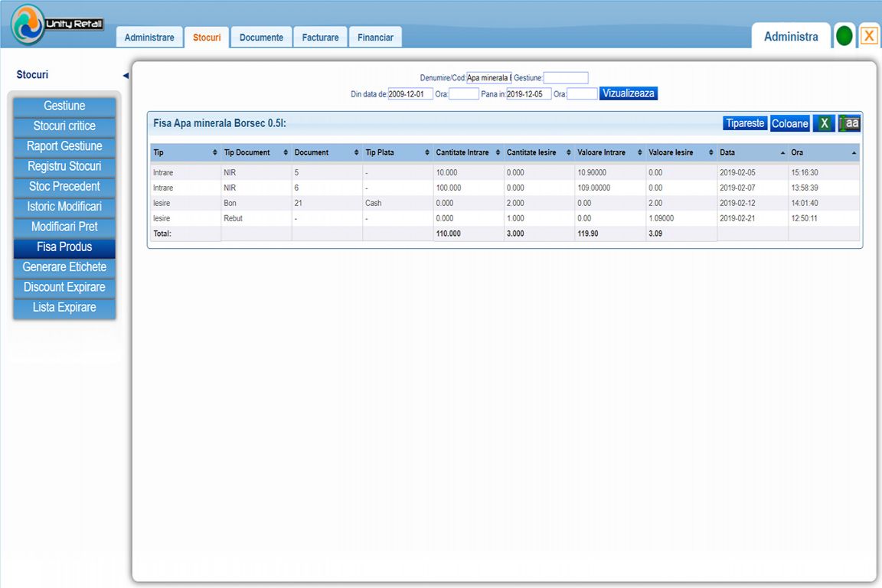
Task: Click the Ora field after end date
Action: (582, 94)
